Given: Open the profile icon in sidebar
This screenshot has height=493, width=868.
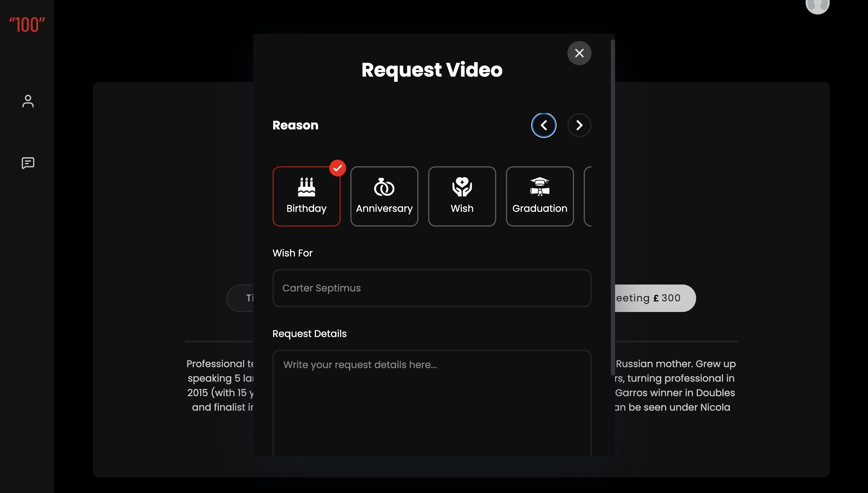Looking at the screenshot, I should point(28,101).
